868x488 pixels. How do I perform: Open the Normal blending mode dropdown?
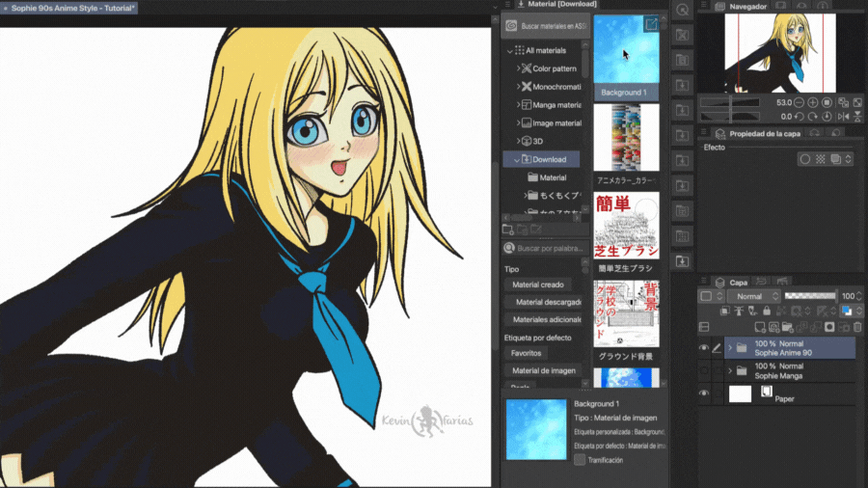(754, 296)
